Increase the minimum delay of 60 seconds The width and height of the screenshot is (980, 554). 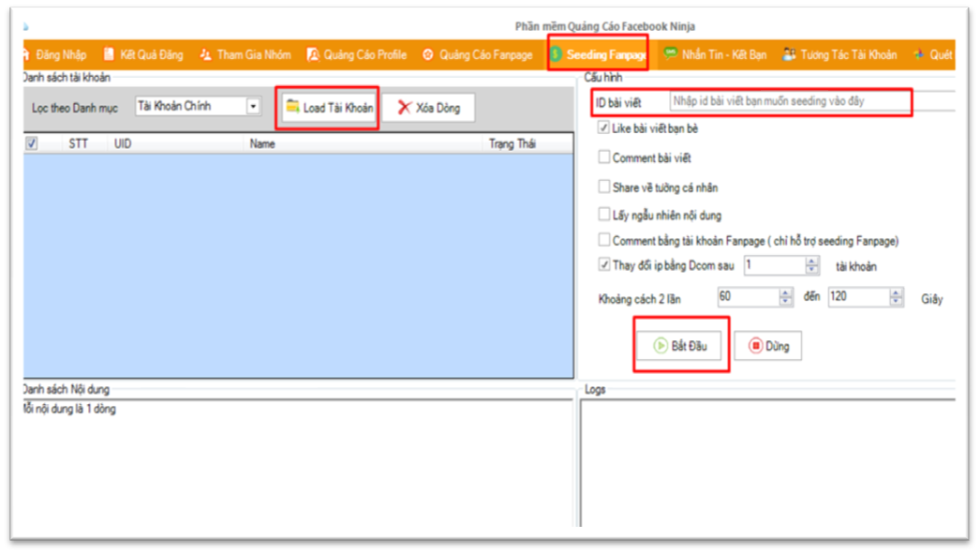point(786,292)
